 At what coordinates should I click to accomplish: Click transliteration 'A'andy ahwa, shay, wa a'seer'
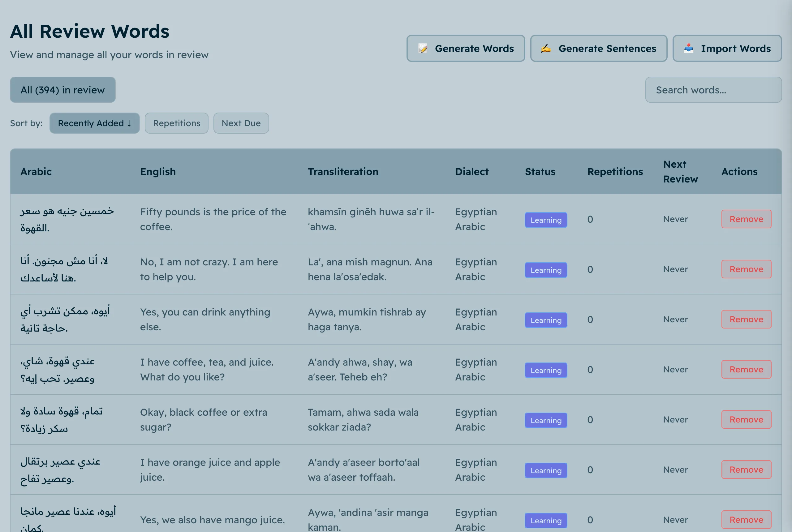360,369
